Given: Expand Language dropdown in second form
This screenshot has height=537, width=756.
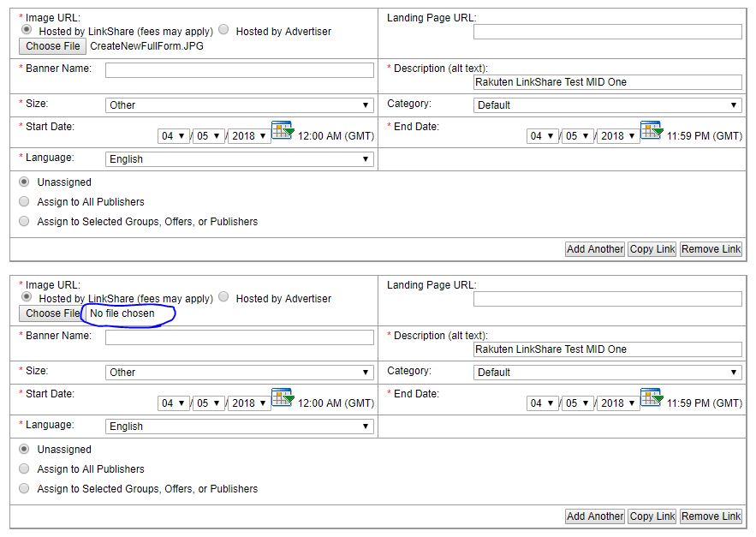Looking at the screenshot, I should [x=240, y=427].
